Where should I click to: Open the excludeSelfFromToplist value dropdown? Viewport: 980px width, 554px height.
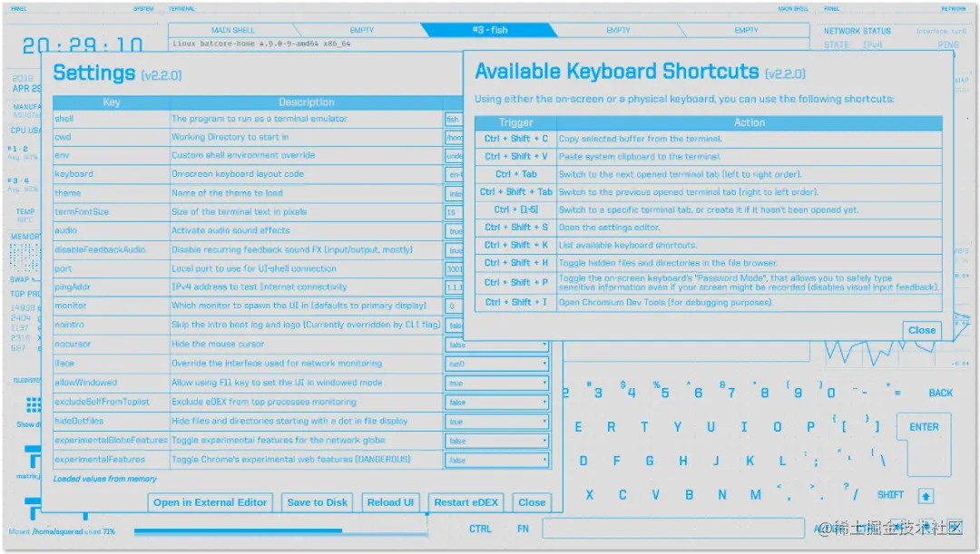[x=497, y=403]
